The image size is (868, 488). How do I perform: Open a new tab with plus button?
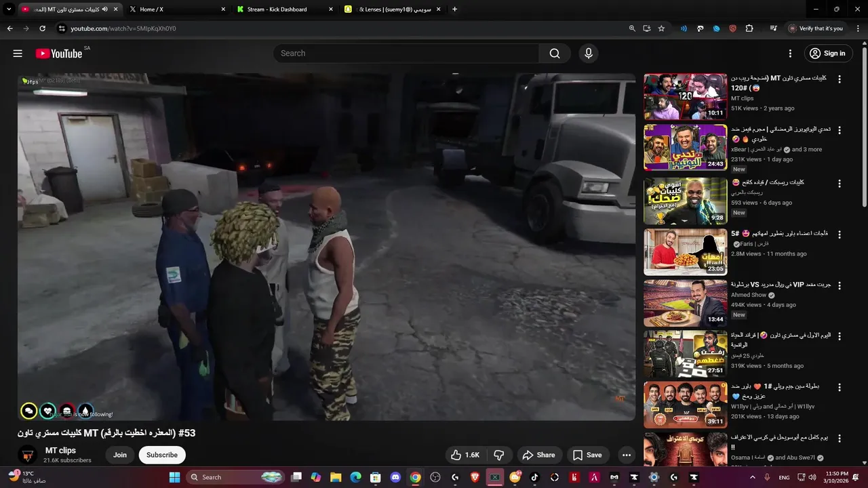454,9
